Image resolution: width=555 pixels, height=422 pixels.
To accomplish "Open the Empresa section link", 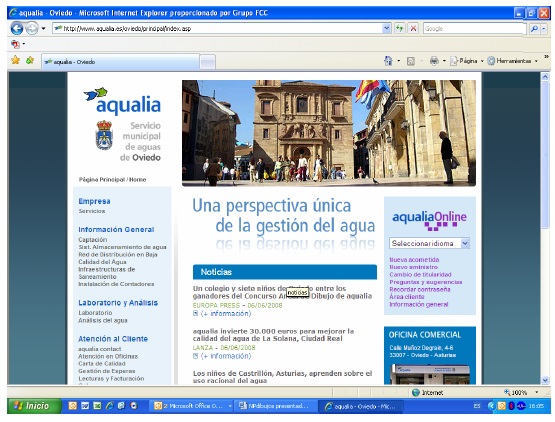I will pyautogui.click(x=94, y=201).
